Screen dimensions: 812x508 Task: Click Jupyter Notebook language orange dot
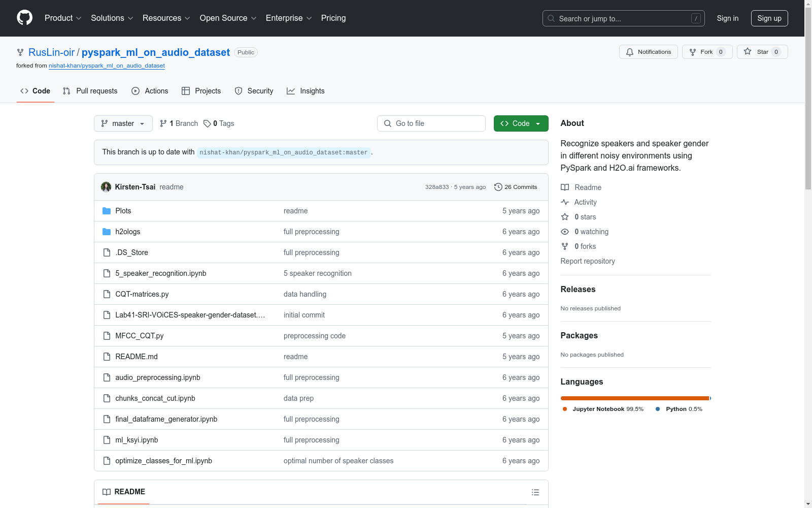pos(565,409)
